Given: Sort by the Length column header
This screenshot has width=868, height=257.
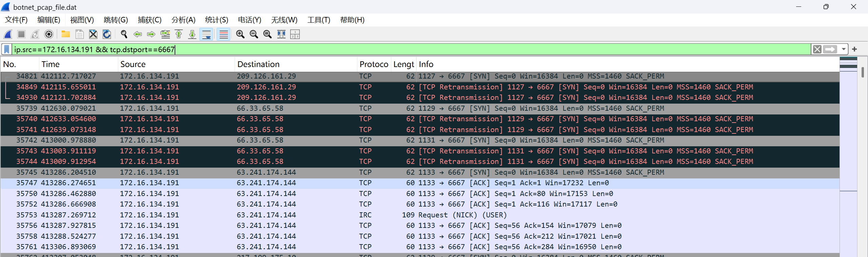Looking at the screenshot, I should (403, 64).
